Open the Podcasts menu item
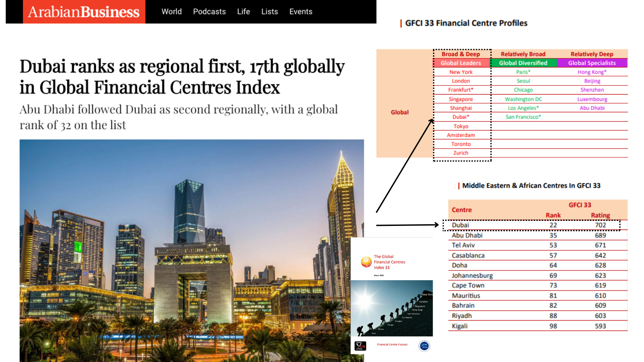 209,12
